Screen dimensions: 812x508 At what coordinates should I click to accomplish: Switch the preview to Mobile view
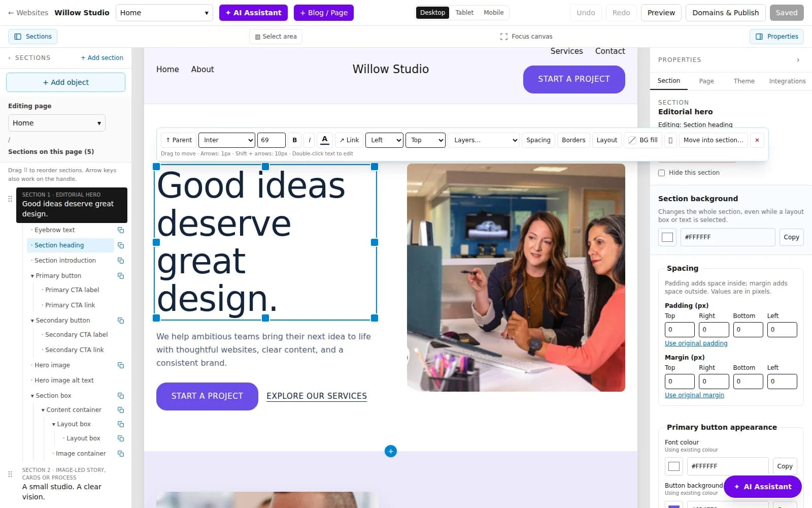tap(494, 13)
